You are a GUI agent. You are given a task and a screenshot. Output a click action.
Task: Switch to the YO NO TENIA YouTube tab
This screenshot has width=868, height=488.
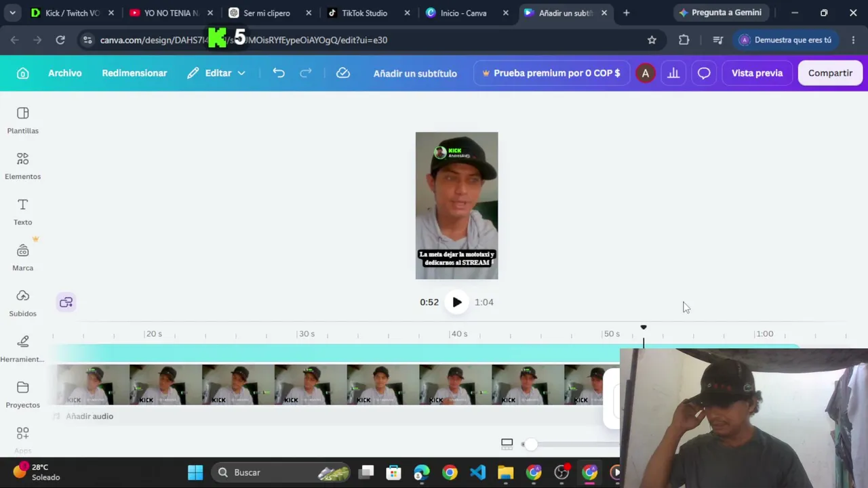coord(171,13)
